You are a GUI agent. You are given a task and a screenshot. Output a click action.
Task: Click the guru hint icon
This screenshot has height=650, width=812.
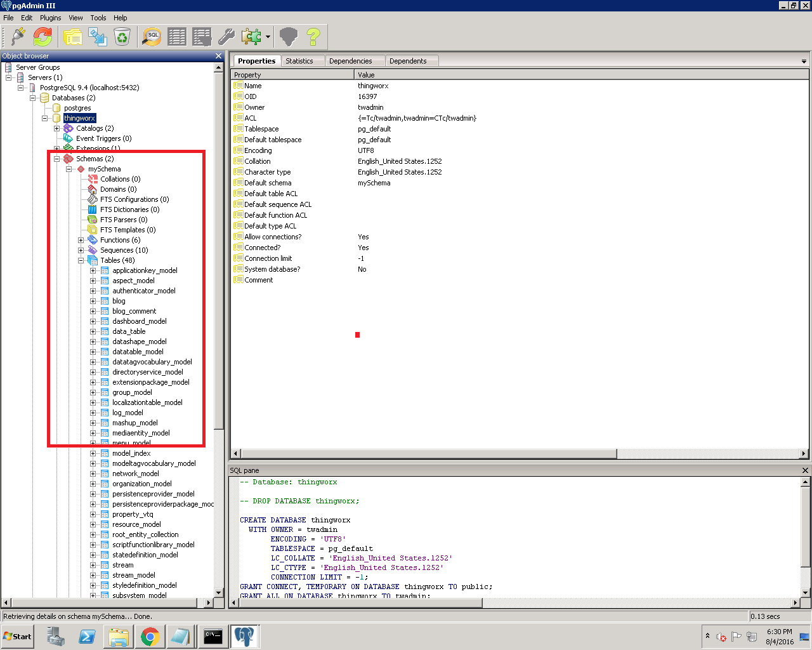tap(289, 37)
